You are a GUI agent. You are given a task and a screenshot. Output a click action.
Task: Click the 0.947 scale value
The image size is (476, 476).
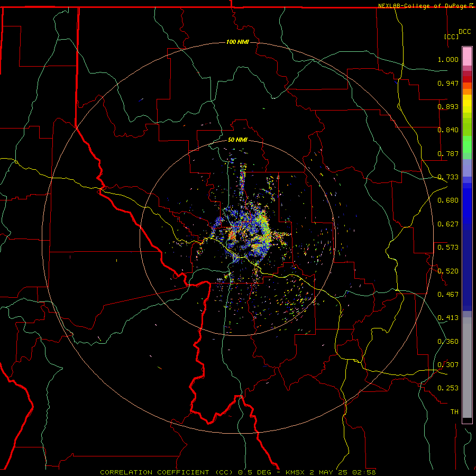coord(448,83)
